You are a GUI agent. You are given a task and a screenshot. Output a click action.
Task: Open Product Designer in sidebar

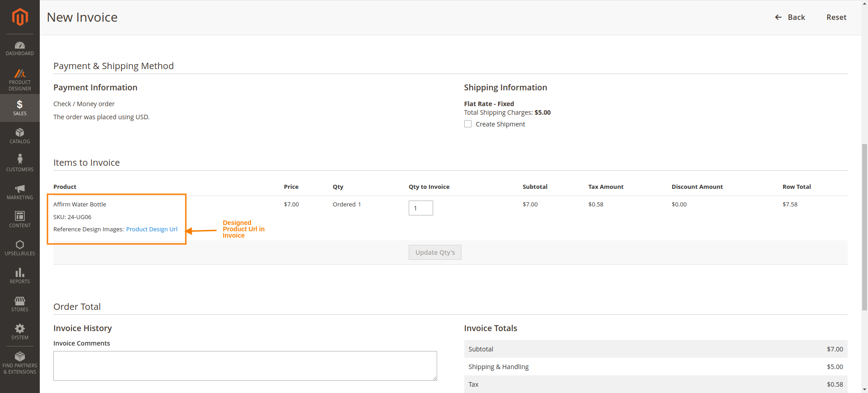(x=20, y=80)
